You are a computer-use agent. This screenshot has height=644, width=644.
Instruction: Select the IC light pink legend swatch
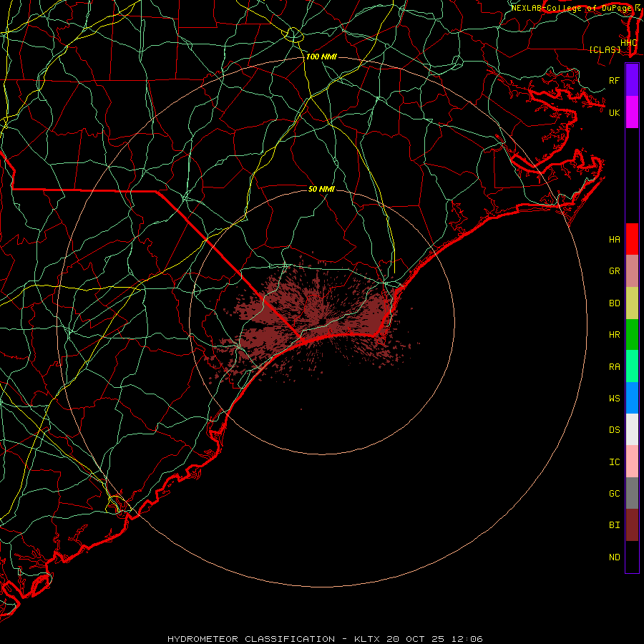point(632,462)
